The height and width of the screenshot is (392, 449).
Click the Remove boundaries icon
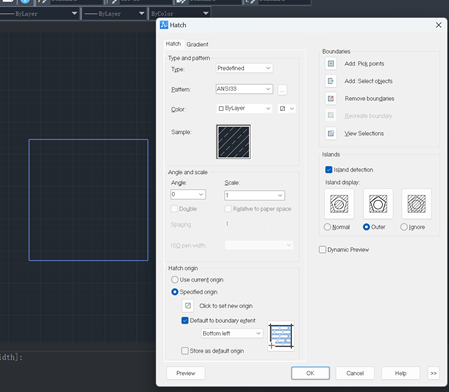click(331, 99)
